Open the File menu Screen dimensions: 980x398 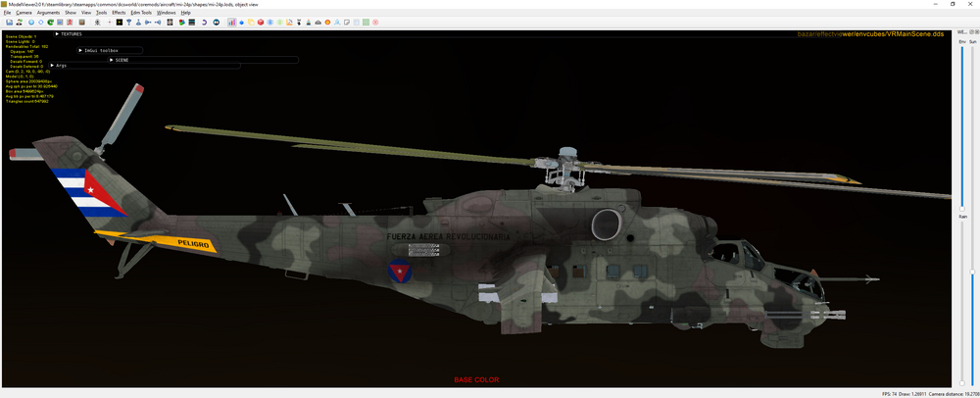8,13
